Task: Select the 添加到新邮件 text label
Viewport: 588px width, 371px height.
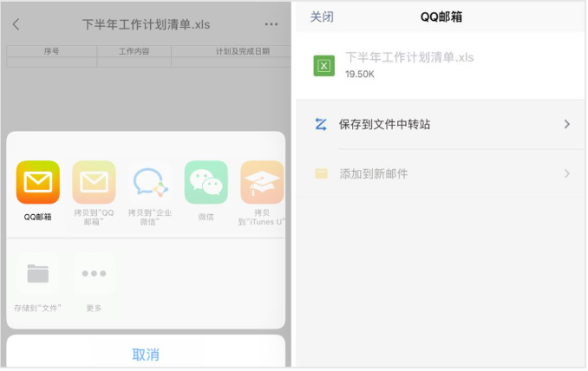Action: tap(373, 174)
